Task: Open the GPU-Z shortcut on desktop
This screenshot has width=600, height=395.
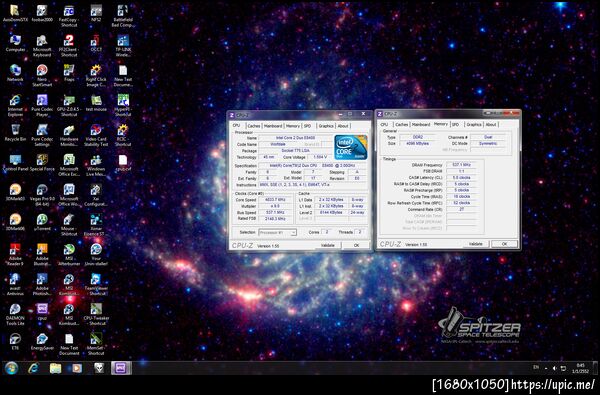Action: click(x=69, y=105)
